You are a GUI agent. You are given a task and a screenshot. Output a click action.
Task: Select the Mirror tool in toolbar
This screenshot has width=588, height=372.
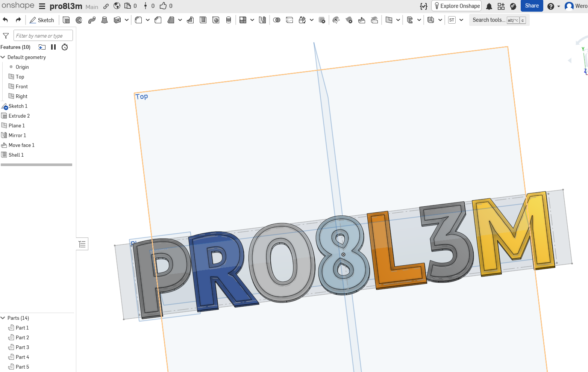click(x=262, y=20)
